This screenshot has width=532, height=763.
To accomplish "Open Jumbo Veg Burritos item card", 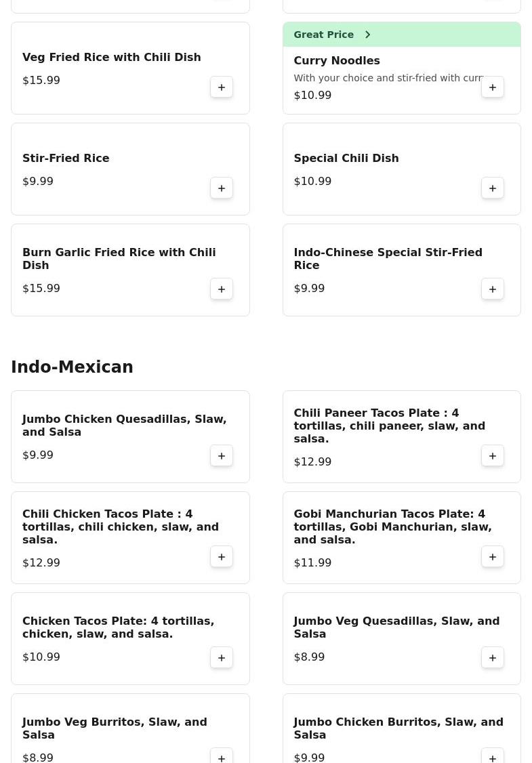I will click(x=130, y=728).
